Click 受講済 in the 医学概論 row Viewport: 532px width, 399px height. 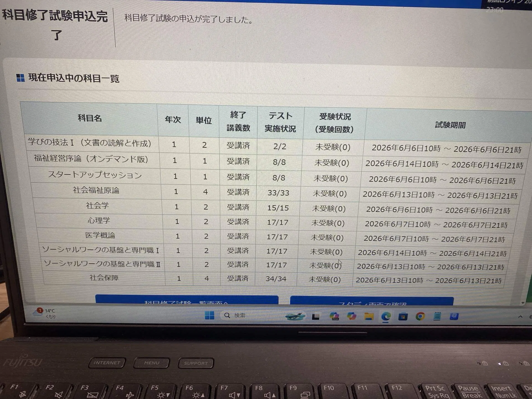tap(238, 236)
